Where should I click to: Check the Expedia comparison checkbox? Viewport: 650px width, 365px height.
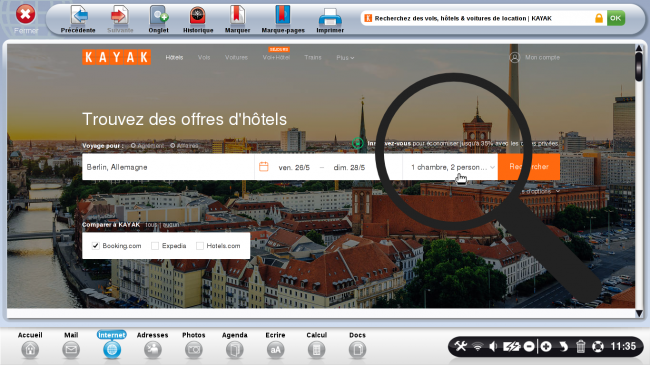tap(155, 246)
